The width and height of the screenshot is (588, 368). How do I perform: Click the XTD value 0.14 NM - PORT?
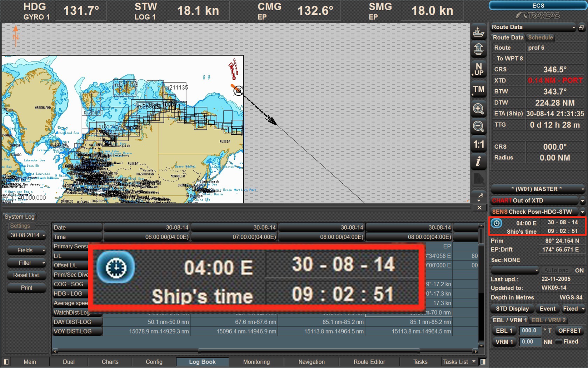point(555,80)
